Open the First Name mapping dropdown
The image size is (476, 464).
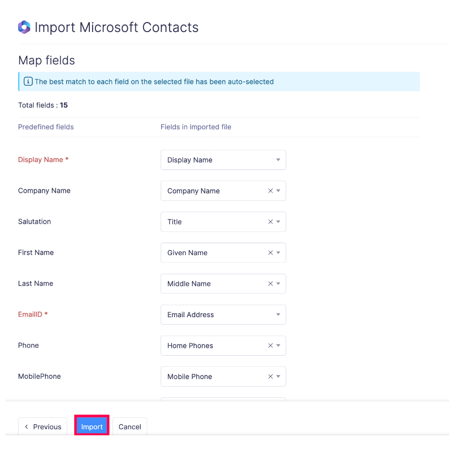click(x=280, y=252)
